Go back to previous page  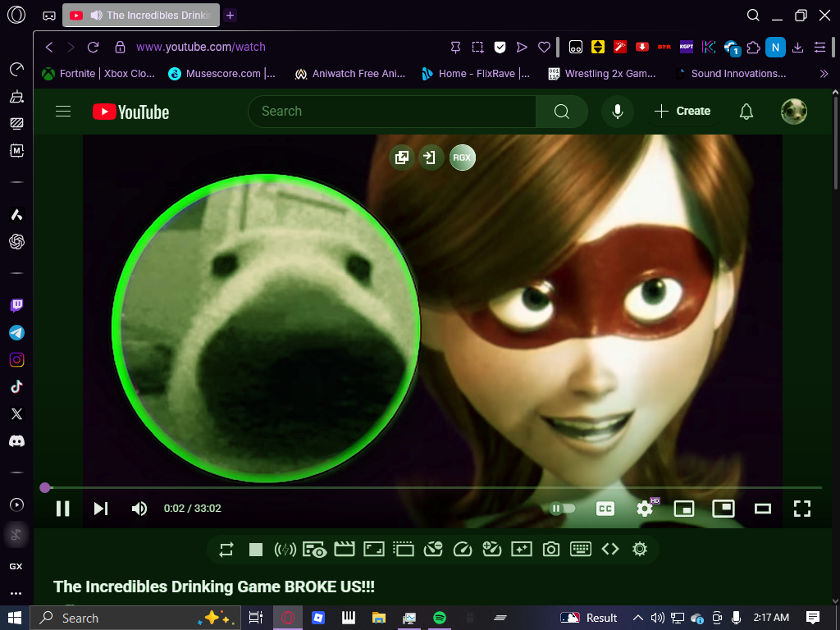pyautogui.click(x=49, y=47)
